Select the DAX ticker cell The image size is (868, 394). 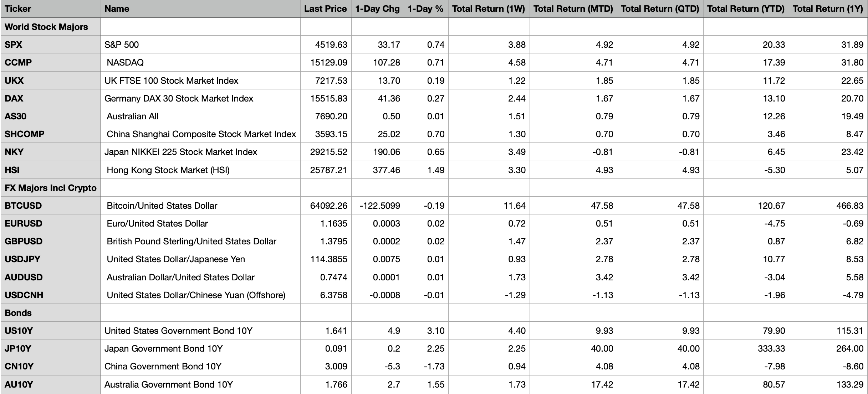[x=51, y=98]
